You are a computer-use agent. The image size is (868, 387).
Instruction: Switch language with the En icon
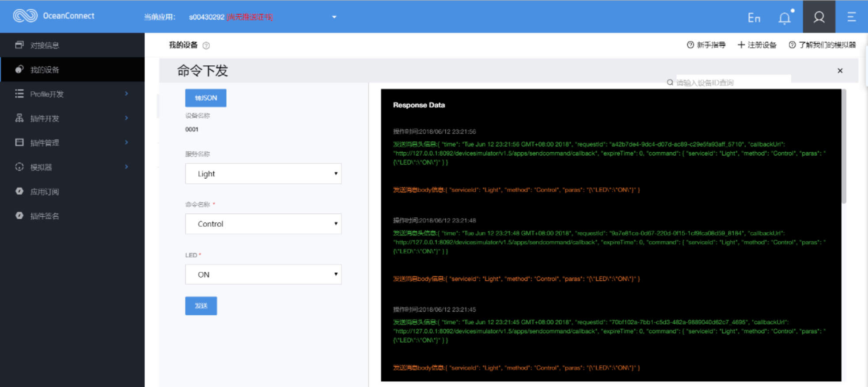click(x=754, y=18)
